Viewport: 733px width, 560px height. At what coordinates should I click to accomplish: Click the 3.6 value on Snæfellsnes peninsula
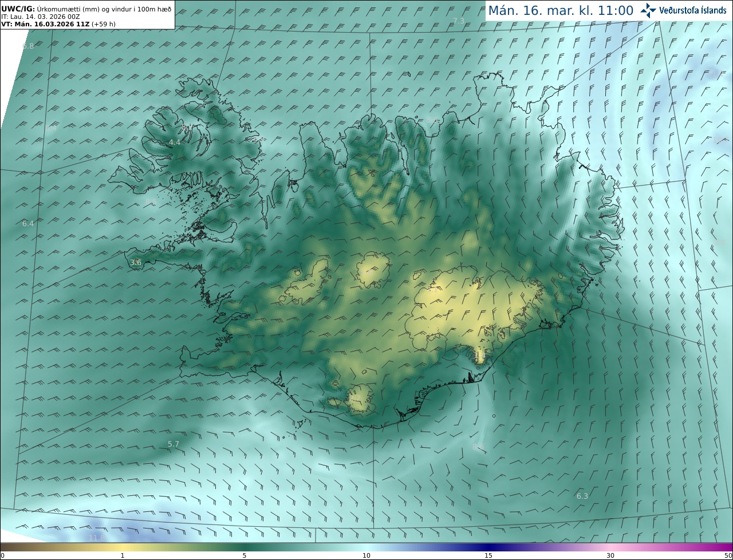[136, 262]
